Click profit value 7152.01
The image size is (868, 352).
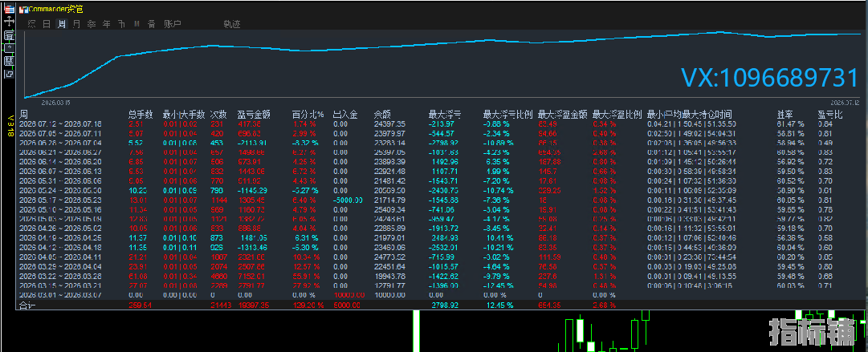(254, 276)
